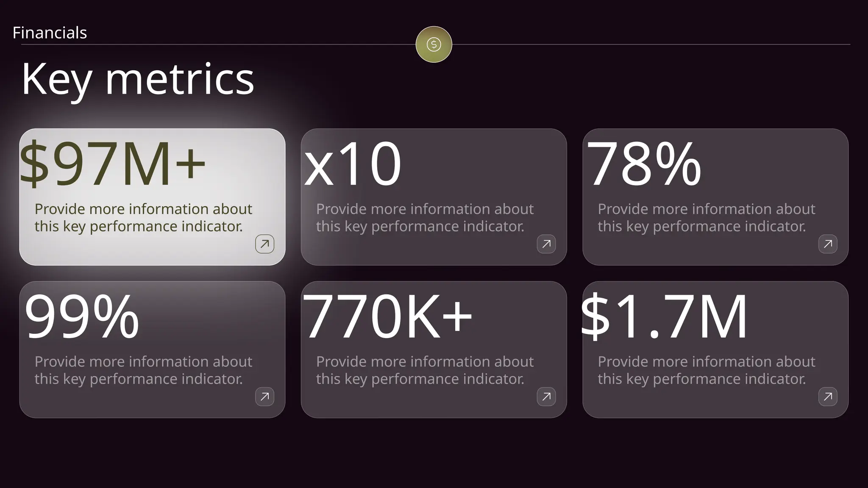
Task: Select the 770K+ metric number
Action: pos(387,316)
